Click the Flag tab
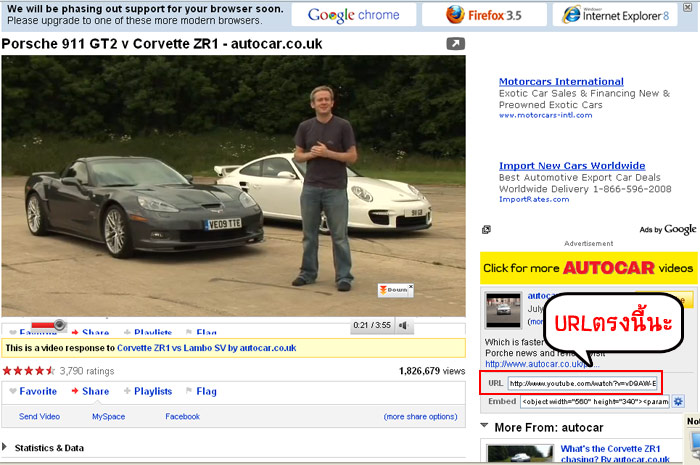Image resolution: width=700 pixels, height=465 pixels. [206, 391]
